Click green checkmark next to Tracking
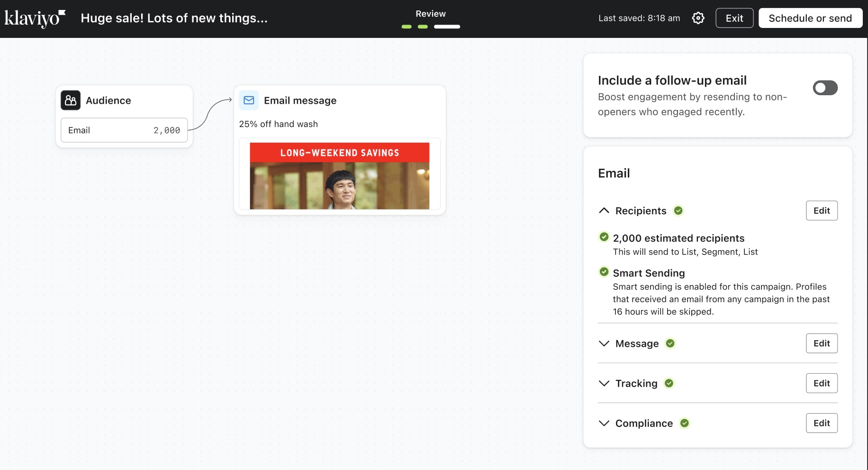868x470 pixels. point(669,383)
